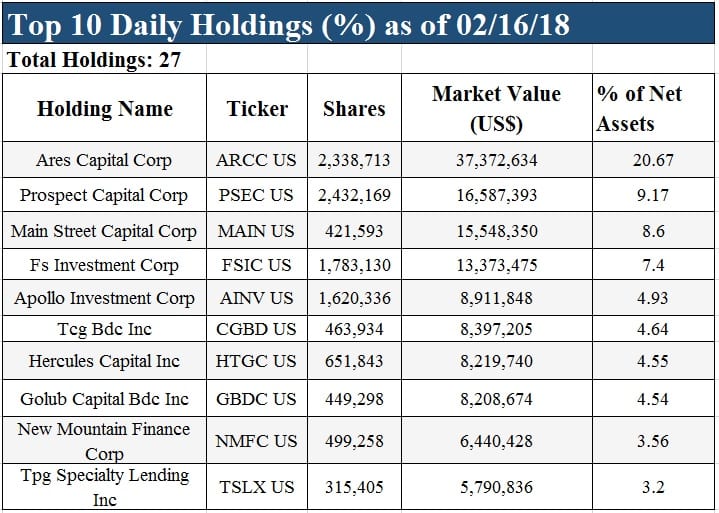Click New Mountain Finance Corp cell
Screen dimensions: 719x513
[x=105, y=440]
